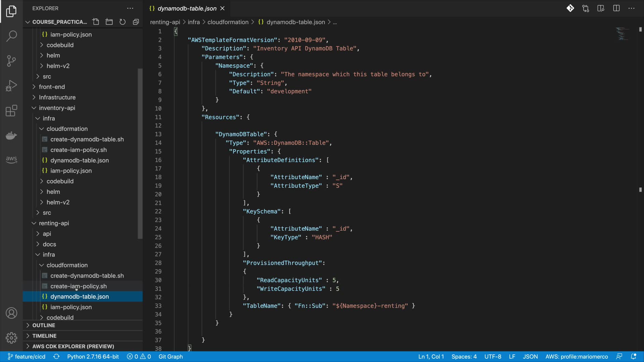Open the Docker panel icon
This screenshot has height=362, width=644.
tap(11, 135)
